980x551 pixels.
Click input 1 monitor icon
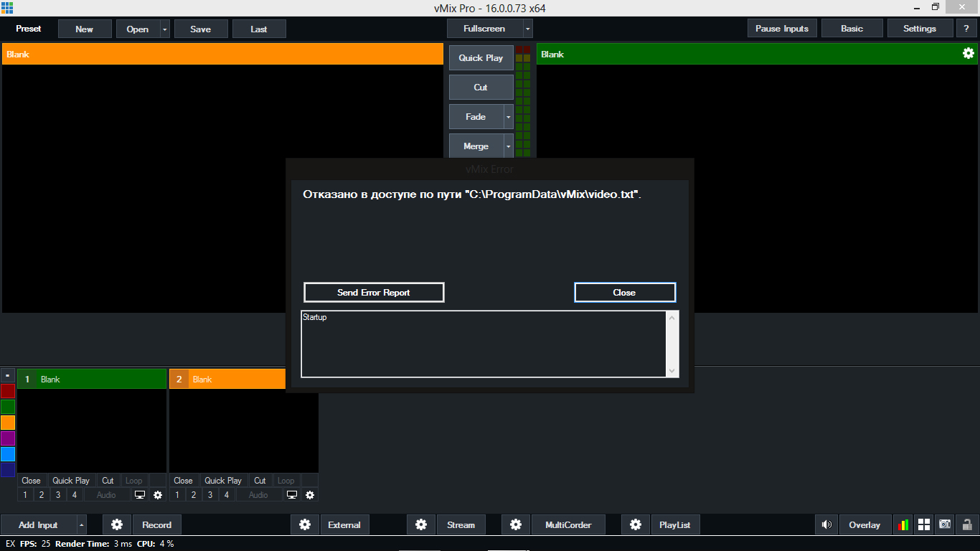[140, 495]
